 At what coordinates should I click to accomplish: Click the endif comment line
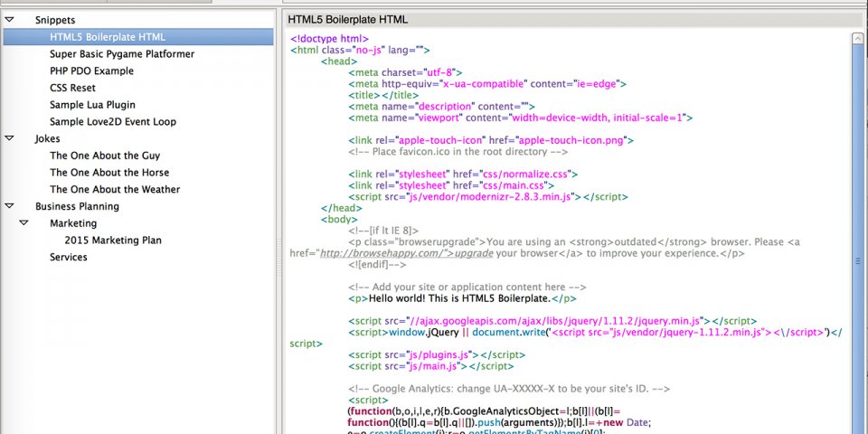point(377,265)
